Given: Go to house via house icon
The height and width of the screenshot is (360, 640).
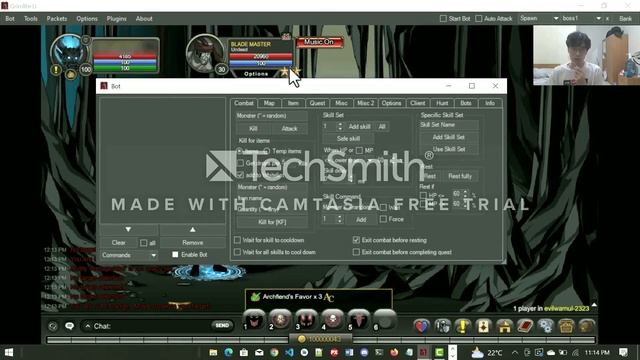Looking at the screenshot, I should [504, 326].
